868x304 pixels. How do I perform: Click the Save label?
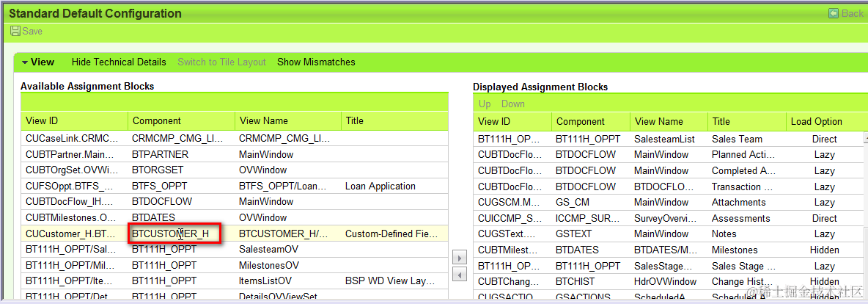point(32,31)
